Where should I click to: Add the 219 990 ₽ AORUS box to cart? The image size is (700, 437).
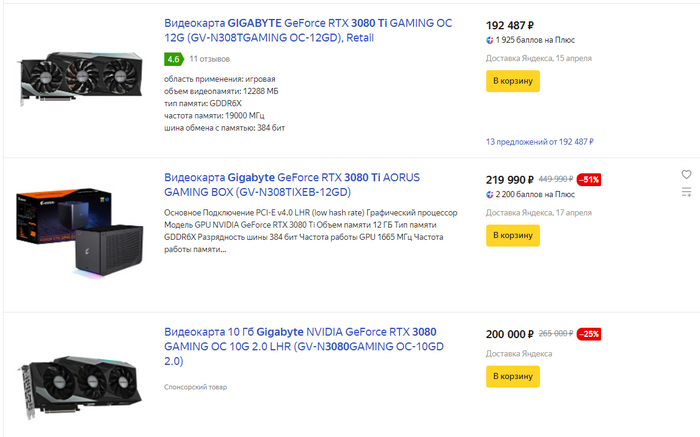[x=512, y=235]
